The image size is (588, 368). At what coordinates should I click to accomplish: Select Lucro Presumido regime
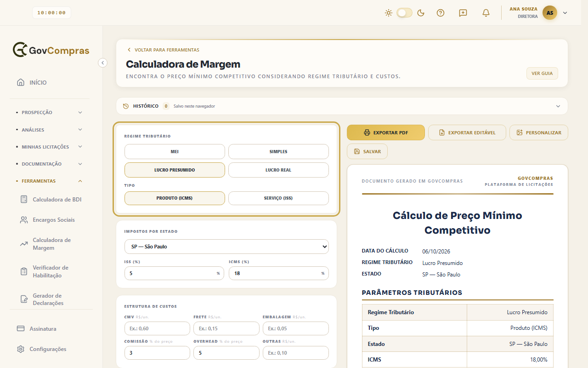click(x=175, y=170)
